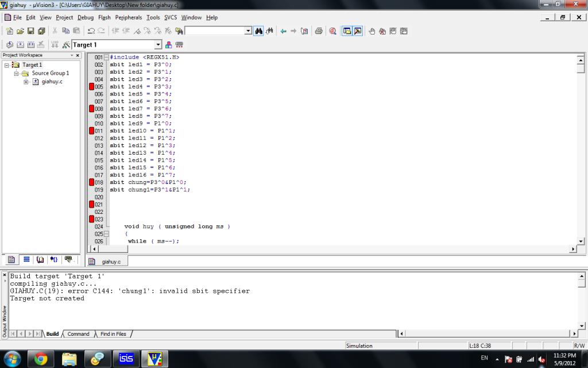The height and width of the screenshot is (368, 588).
Task: Switch to Regs tab in workspace panel
Action: click(26, 259)
